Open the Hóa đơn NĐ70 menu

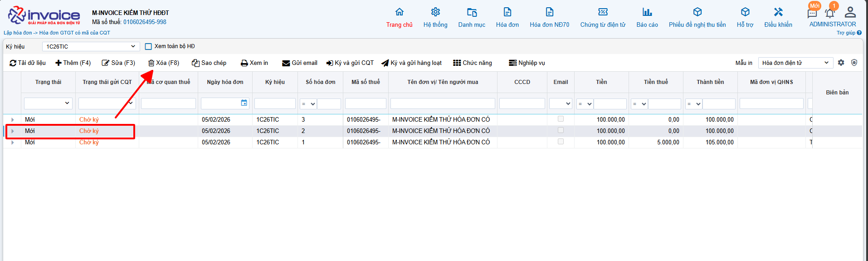[549, 17]
